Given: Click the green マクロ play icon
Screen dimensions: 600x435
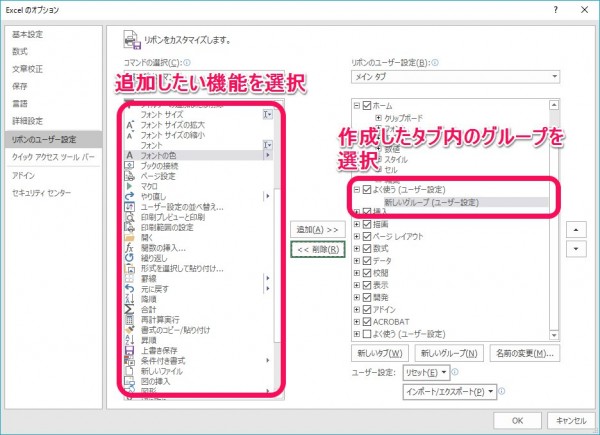Looking at the screenshot, I should tap(129, 186).
